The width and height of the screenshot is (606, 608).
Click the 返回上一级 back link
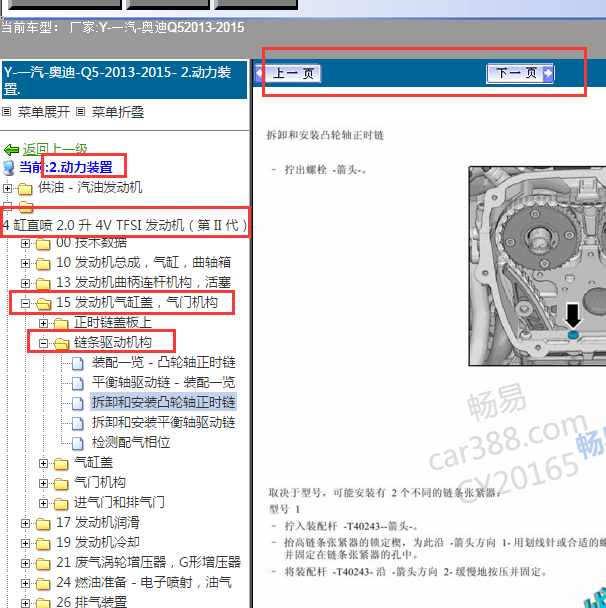[x=55, y=149]
